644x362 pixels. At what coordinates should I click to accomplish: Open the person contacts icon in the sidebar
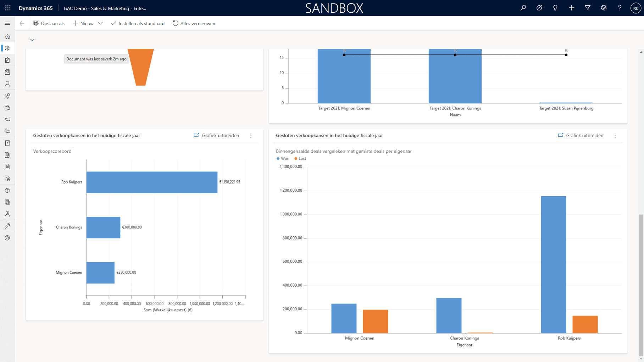click(x=7, y=84)
